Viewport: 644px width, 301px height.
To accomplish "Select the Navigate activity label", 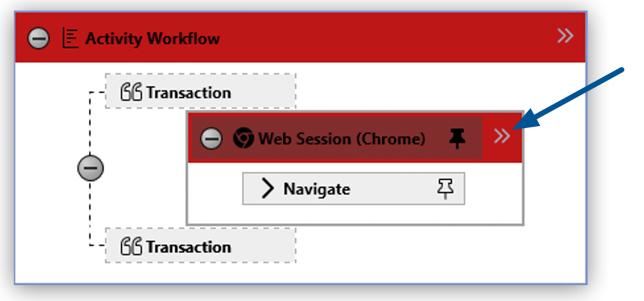I will pos(317,189).
